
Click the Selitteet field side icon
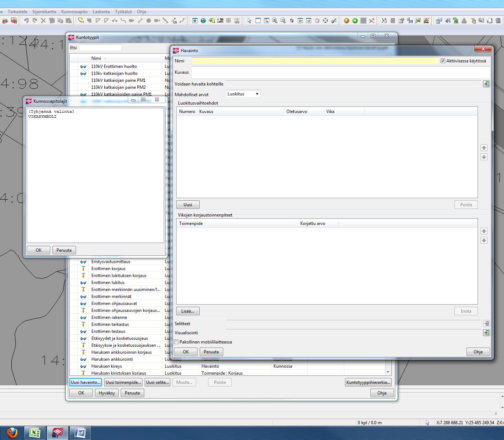(486, 324)
